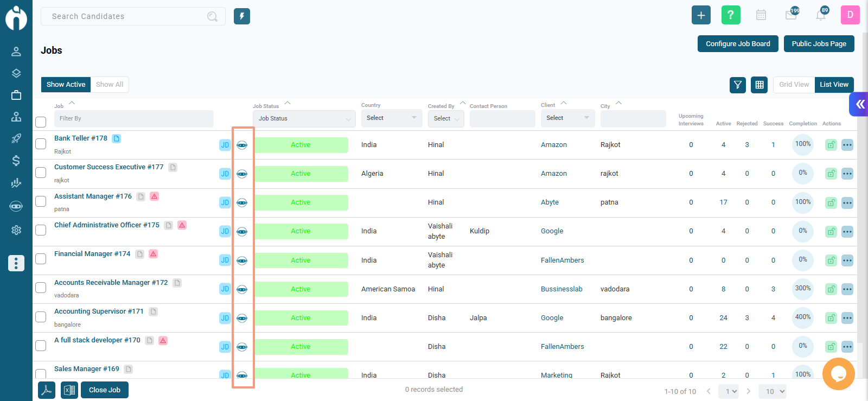Open the Country Select dropdown

[392, 118]
